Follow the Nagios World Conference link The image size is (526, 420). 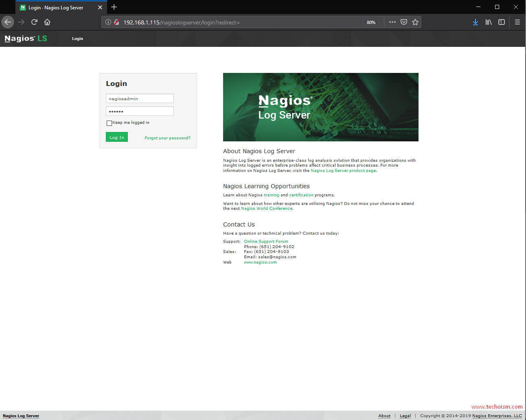tap(267, 209)
